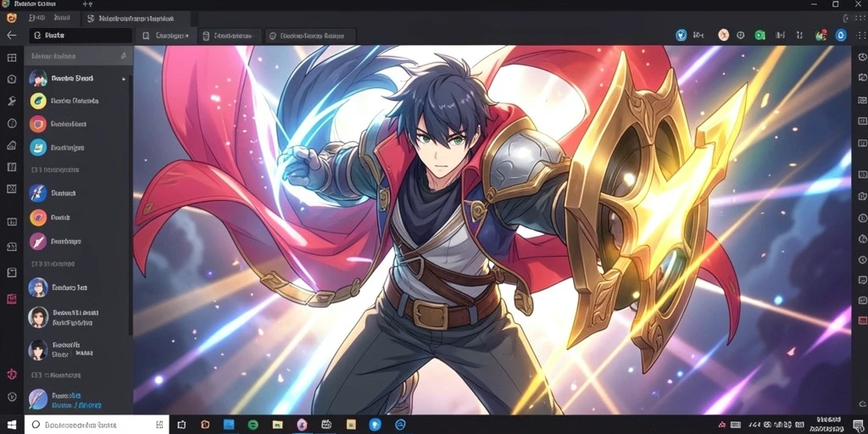The width and height of the screenshot is (868, 434).
Task: Switch to the tab with the cylinder icon
Action: click(x=229, y=36)
